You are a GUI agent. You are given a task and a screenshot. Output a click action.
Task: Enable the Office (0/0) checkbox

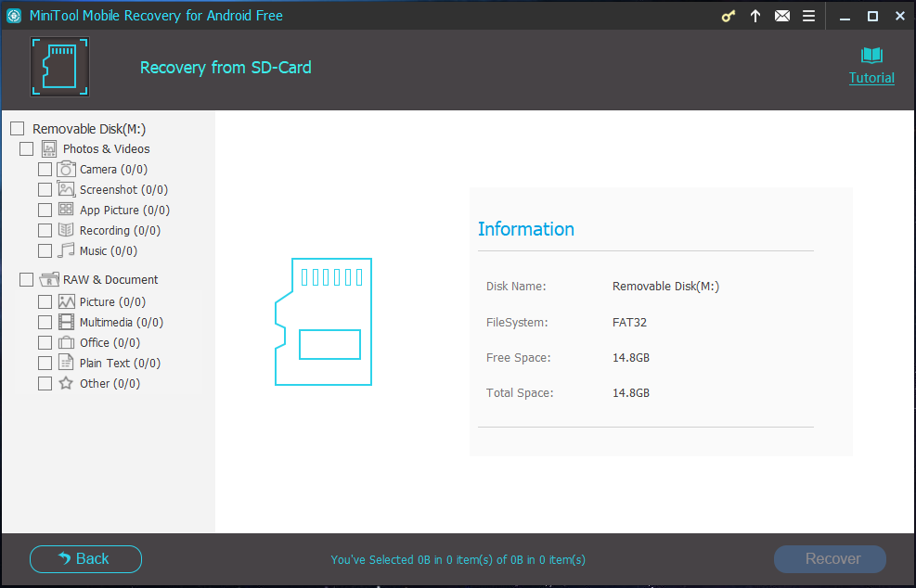[45, 342]
